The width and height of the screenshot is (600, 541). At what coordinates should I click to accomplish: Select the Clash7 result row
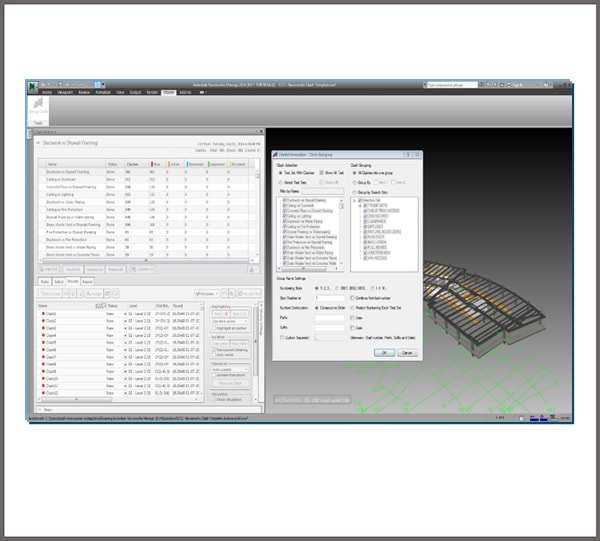click(x=119, y=357)
